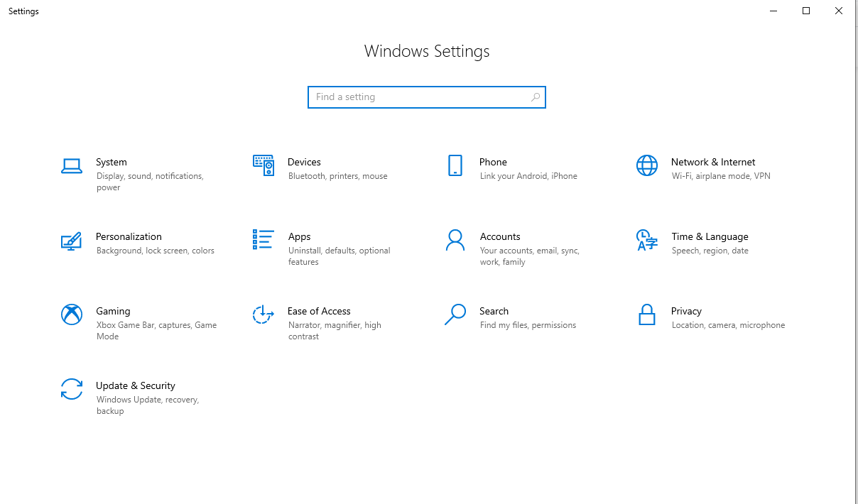Click 'Link your Android, iPhone' text
Viewport: 858px width, 504px height.
528,176
